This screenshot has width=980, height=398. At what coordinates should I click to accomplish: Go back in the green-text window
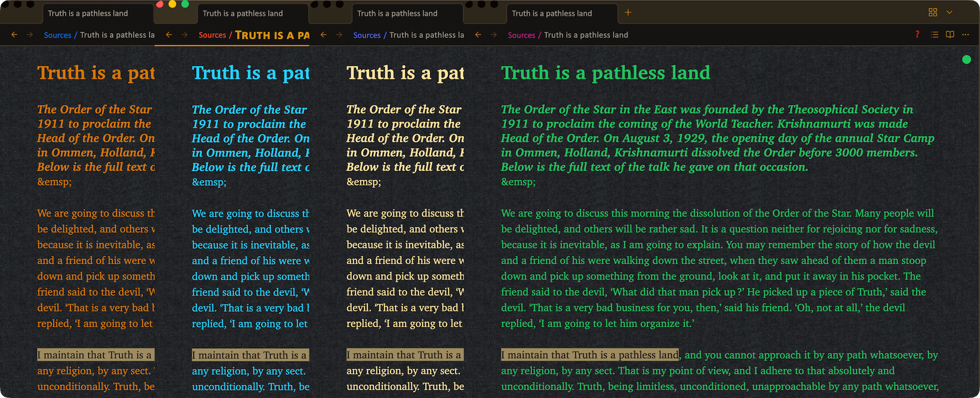point(478,35)
